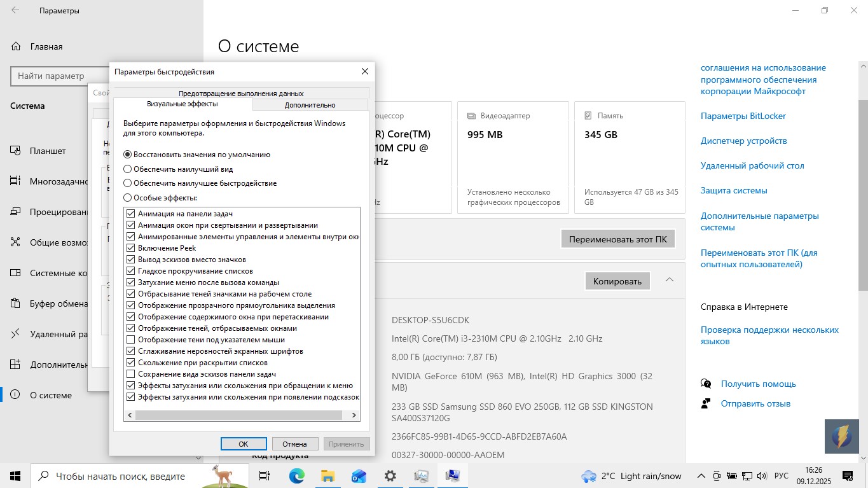The height and width of the screenshot is (488, 868).
Task: Open the Многозадачность icon in Settings sidebar
Action: (16, 181)
